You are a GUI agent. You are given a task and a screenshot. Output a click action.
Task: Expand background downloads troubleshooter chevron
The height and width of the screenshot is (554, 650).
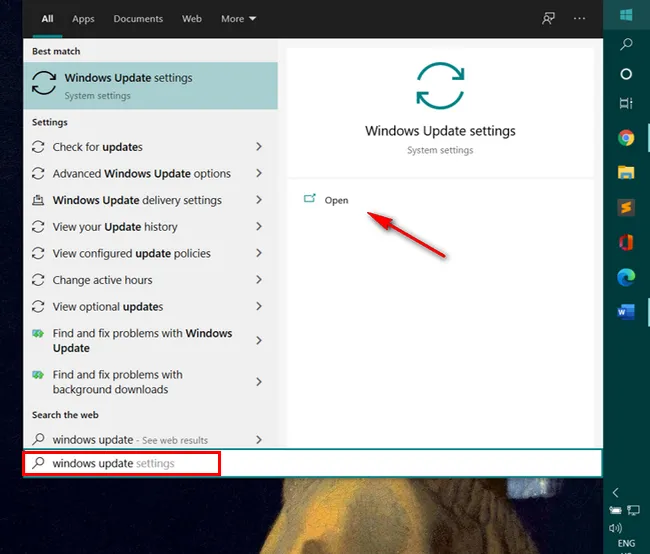tap(259, 382)
